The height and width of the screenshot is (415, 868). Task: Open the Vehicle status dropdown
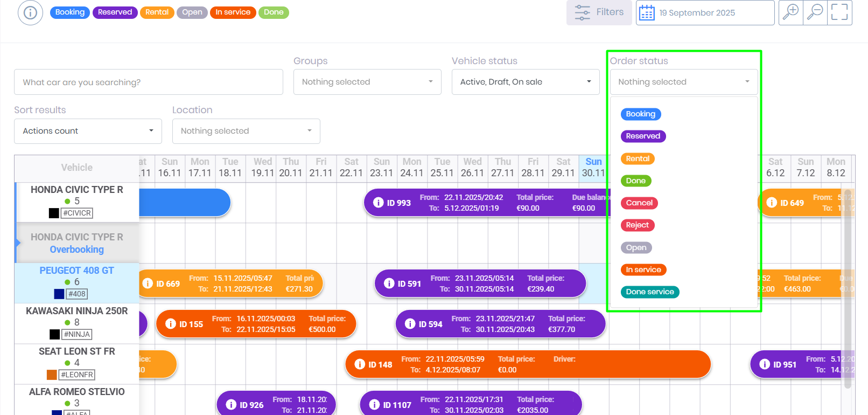(x=525, y=82)
